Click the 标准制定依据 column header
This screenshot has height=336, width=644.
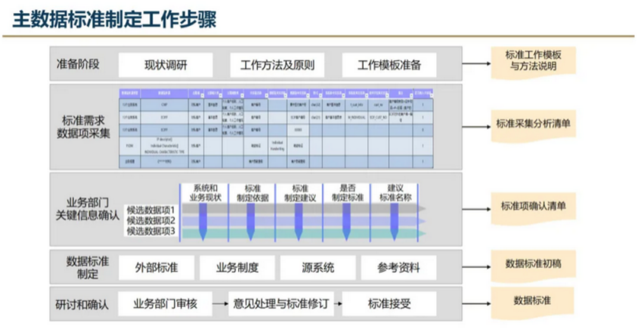coord(252,192)
